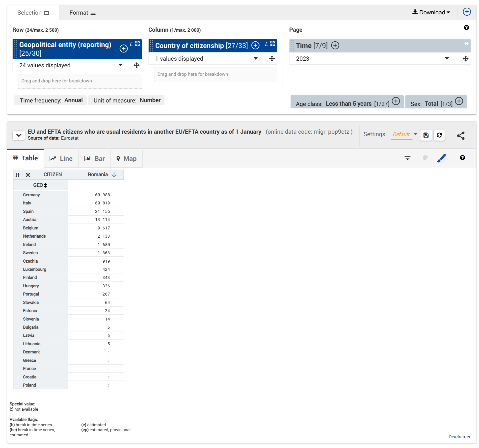The width and height of the screenshot is (479, 448).
Task: Toggle Country of citizenship labels icon
Action: [x=266, y=44]
